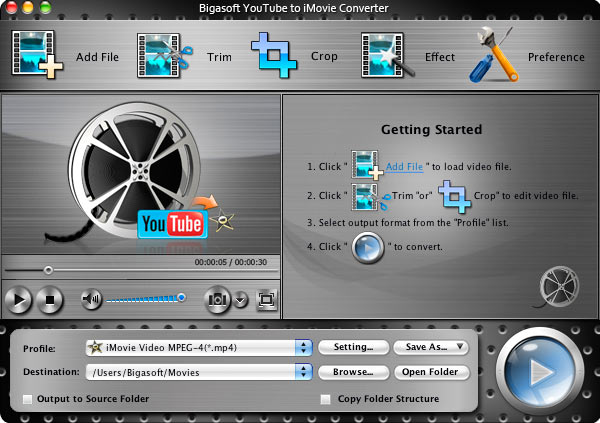
Task: Open the Effect magic wand icon
Action: tap(387, 56)
